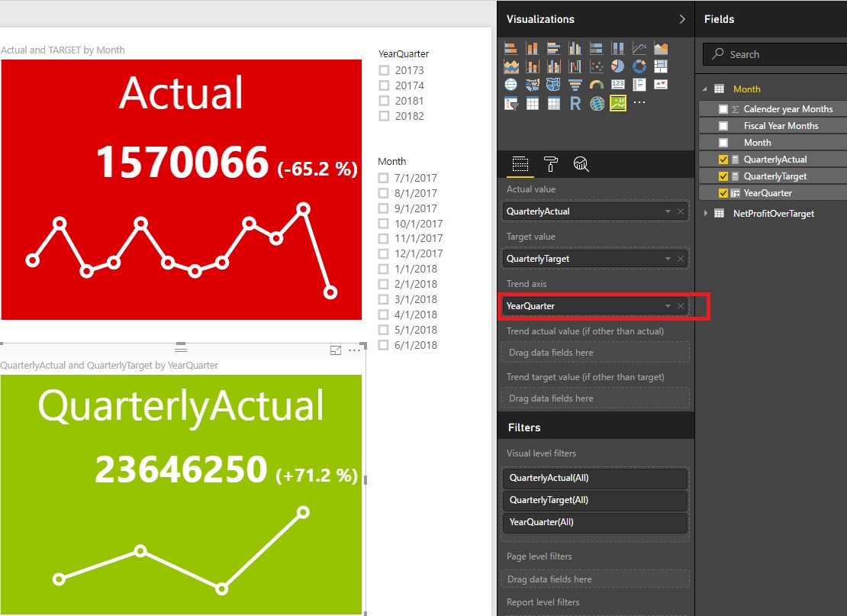Select the Stacked area chart visual
The height and width of the screenshot is (616, 847).
510,66
